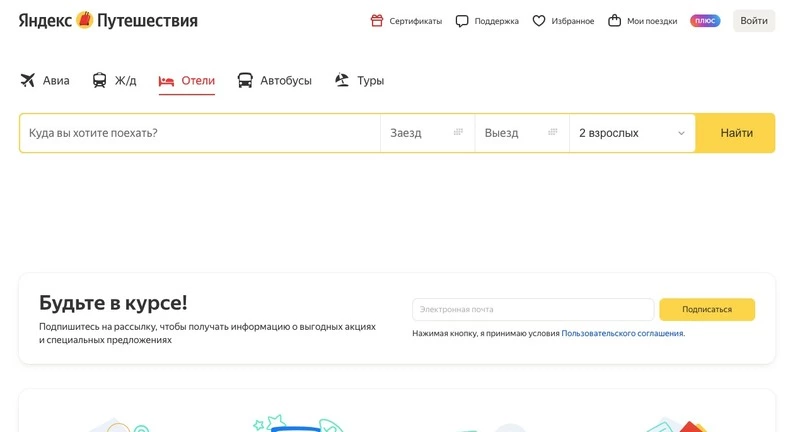
Task: Open the Plus badge
Action: pos(705,21)
